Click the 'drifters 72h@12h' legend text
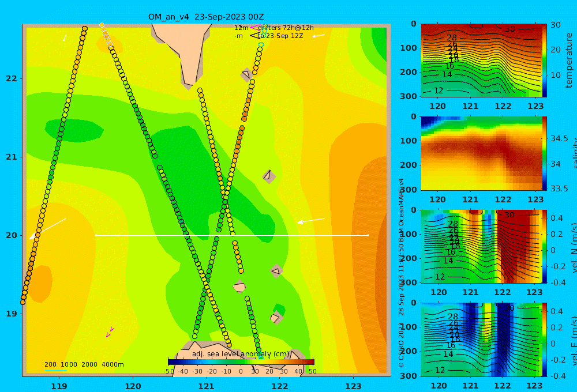Image resolution: width=577 pixels, height=392 pixels. (286, 28)
